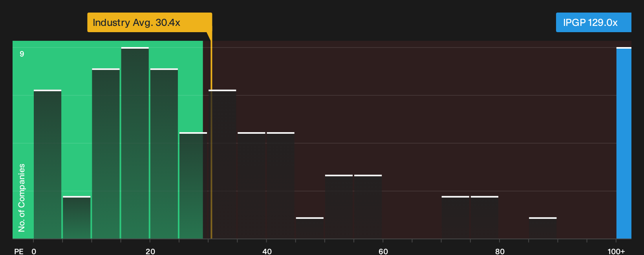The height and width of the screenshot is (255, 644).
Task: Click the tallest green bar at PE 15-20
Action: (x=135, y=143)
